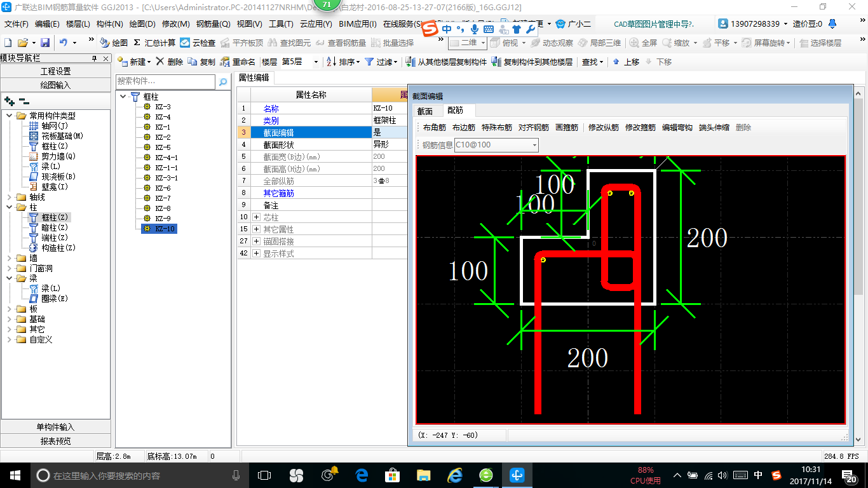The image size is (868, 488).
Task: Open File Explorer from taskbar
Action: (x=424, y=475)
